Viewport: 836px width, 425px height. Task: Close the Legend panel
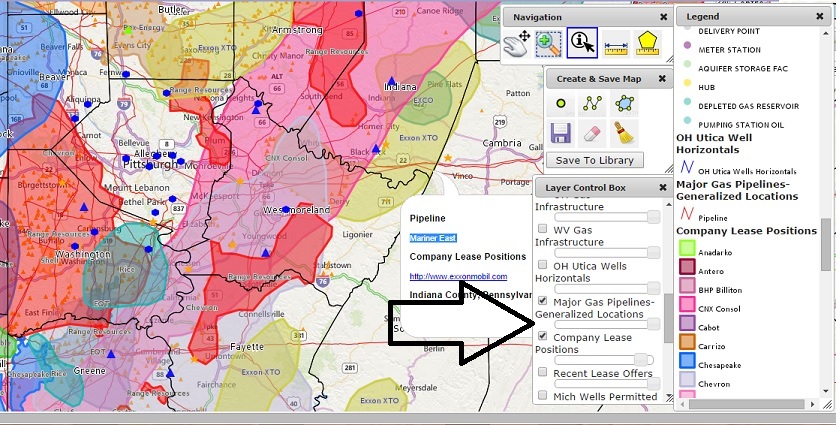click(x=819, y=17)
